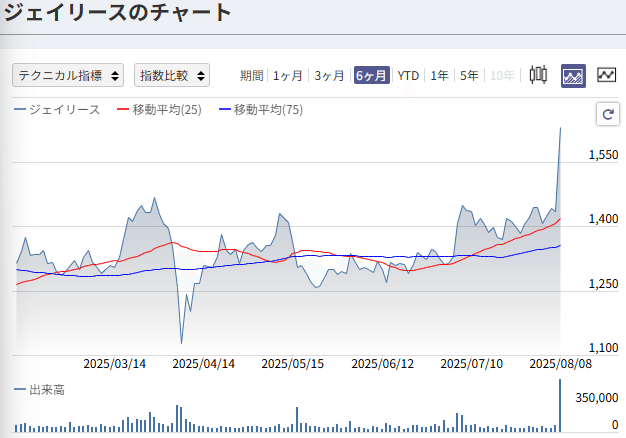Click the 期間 label
Screen dimensions: 626x438
pos(252,75)
